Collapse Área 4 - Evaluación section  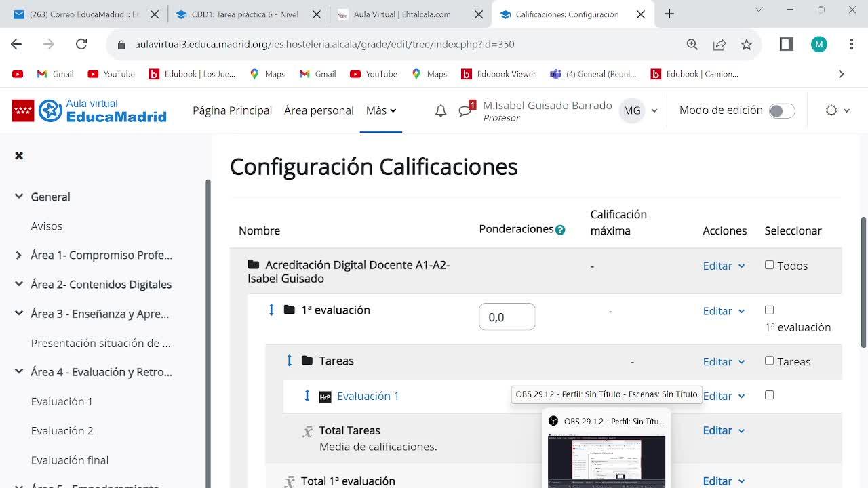(19, 372)
